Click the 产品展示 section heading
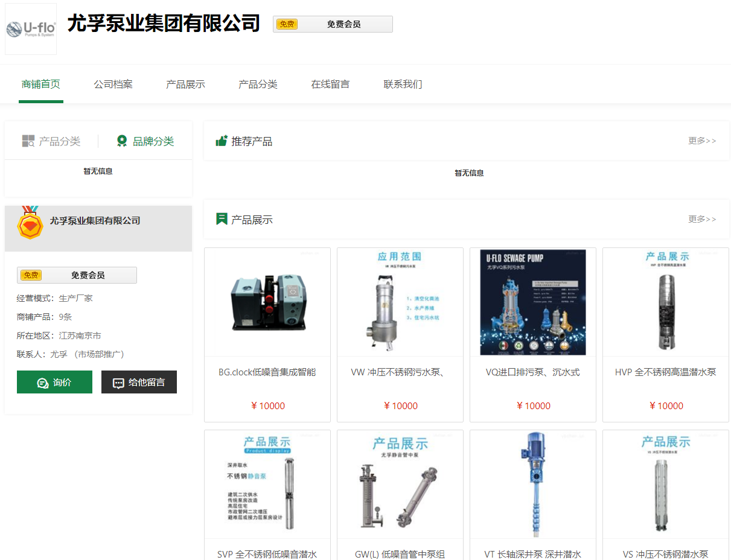Image resolution: width=731 pixels, height=560 pixels. click(x=252, y=220)
